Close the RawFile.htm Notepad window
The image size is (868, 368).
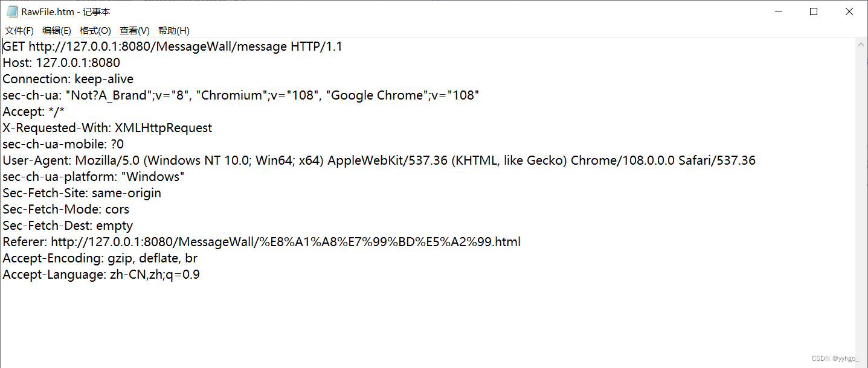click(849, 11)
